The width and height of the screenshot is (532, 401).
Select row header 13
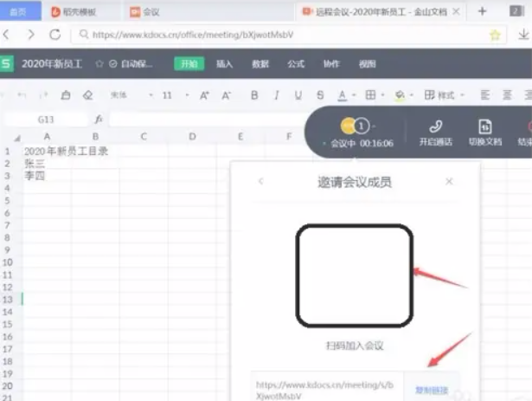coord(8,300)
